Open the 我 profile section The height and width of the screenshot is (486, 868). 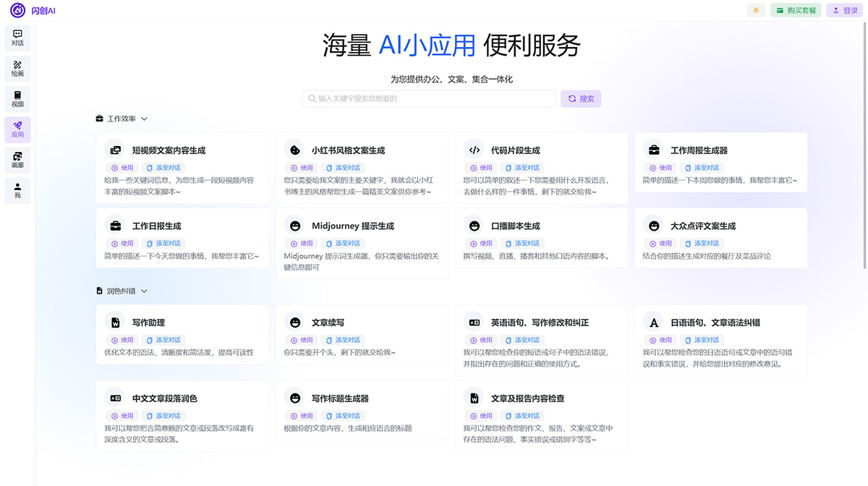[17, 190]
